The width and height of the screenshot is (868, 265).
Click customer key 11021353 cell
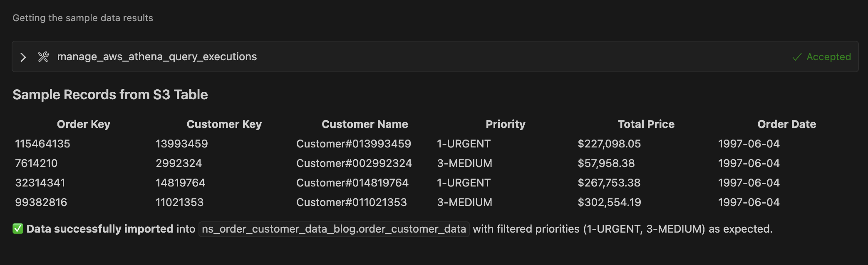(x=179, y=202)
